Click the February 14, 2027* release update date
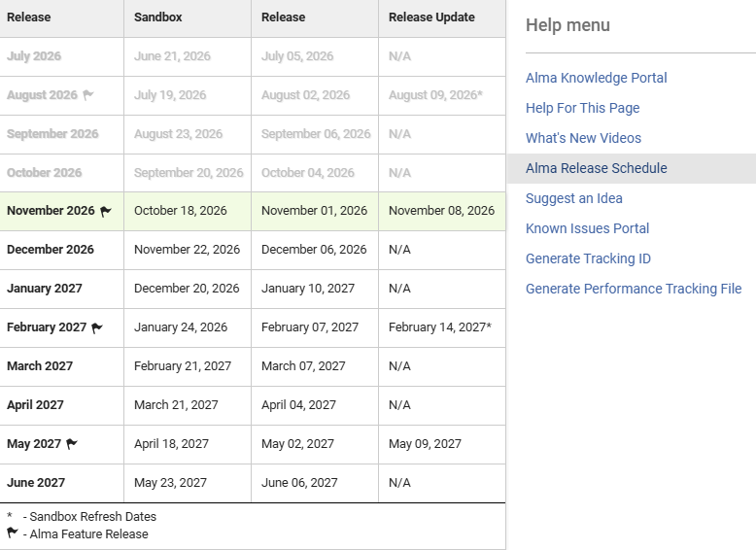756x550 pixels. pos(440,327)
